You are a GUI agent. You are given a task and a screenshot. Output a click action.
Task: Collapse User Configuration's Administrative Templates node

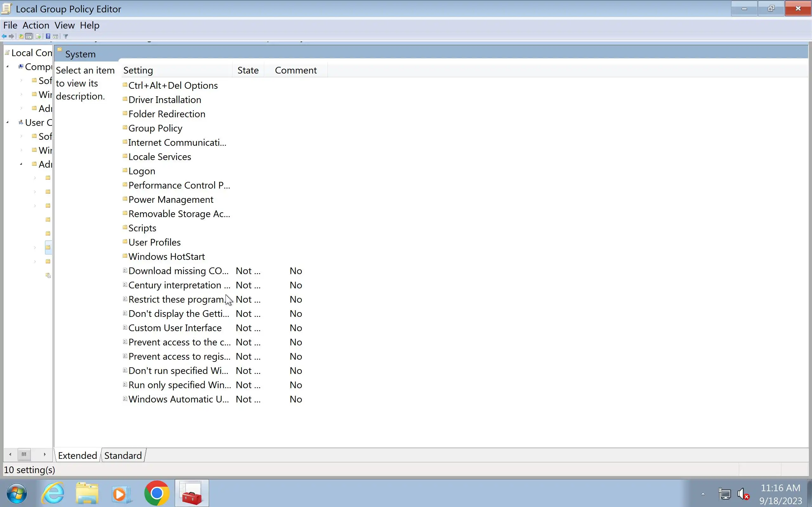click(21, 164)
